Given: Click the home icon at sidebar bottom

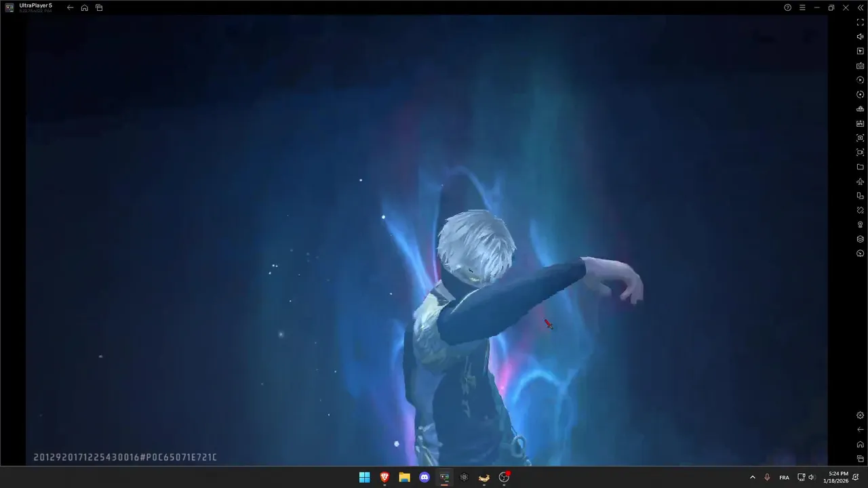Looking at the screenshot, I should pos(861,445).
